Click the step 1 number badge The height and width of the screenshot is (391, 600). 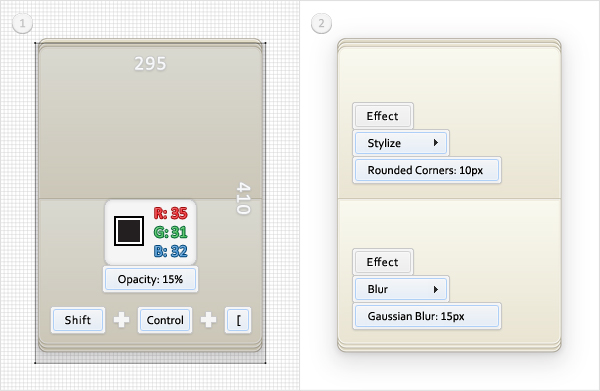[22, 23]
